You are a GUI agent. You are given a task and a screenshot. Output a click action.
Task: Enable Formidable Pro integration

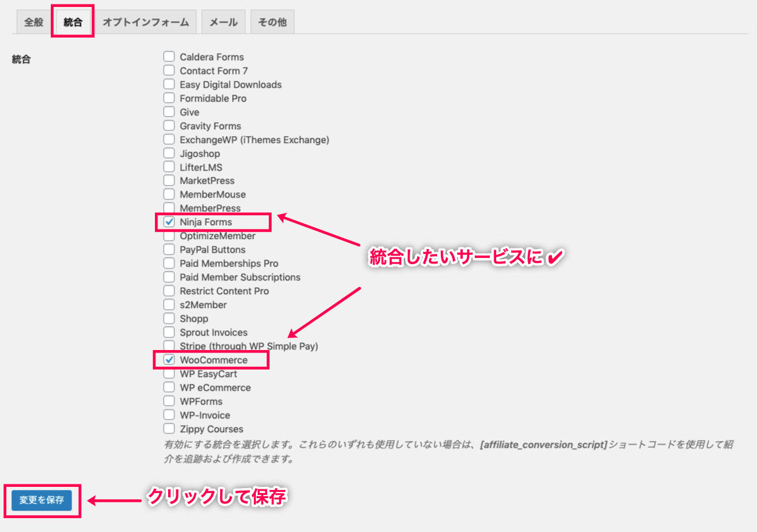169,98
